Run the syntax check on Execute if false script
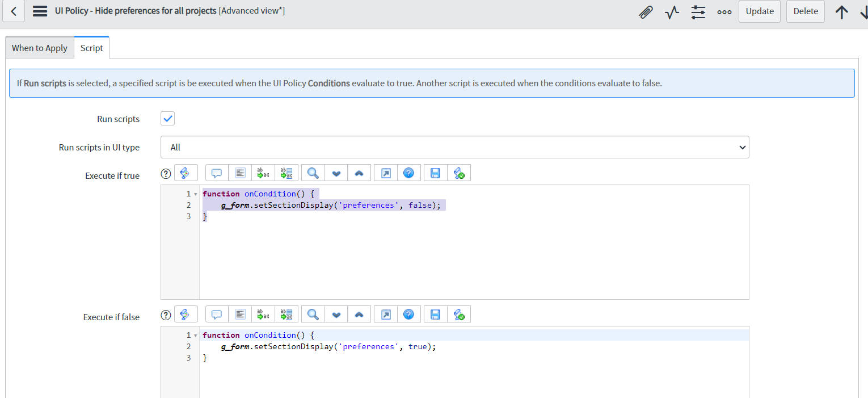 (459, 314)
